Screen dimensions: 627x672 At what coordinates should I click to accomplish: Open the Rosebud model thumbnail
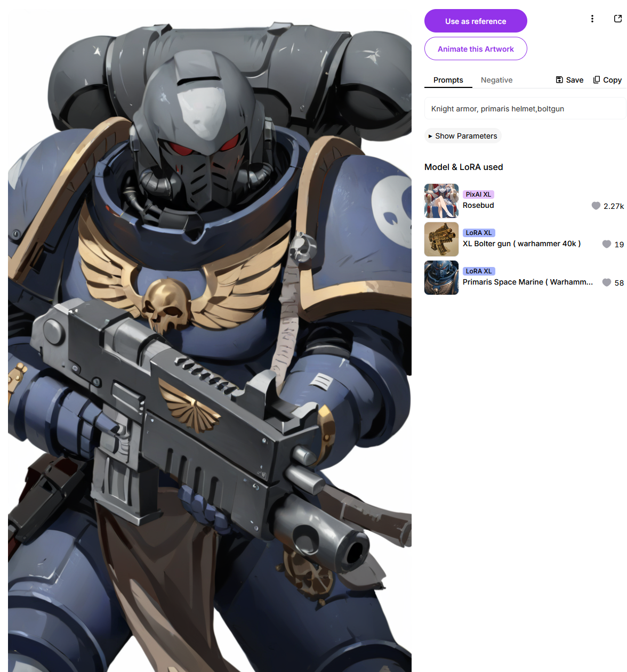point(441,201)
